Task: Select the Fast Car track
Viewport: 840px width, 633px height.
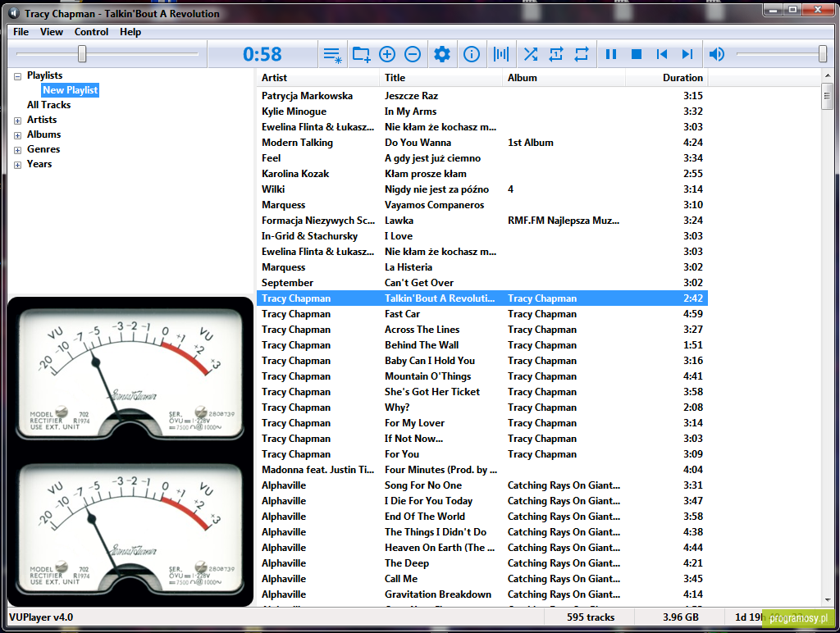Action: coord(482,314)
